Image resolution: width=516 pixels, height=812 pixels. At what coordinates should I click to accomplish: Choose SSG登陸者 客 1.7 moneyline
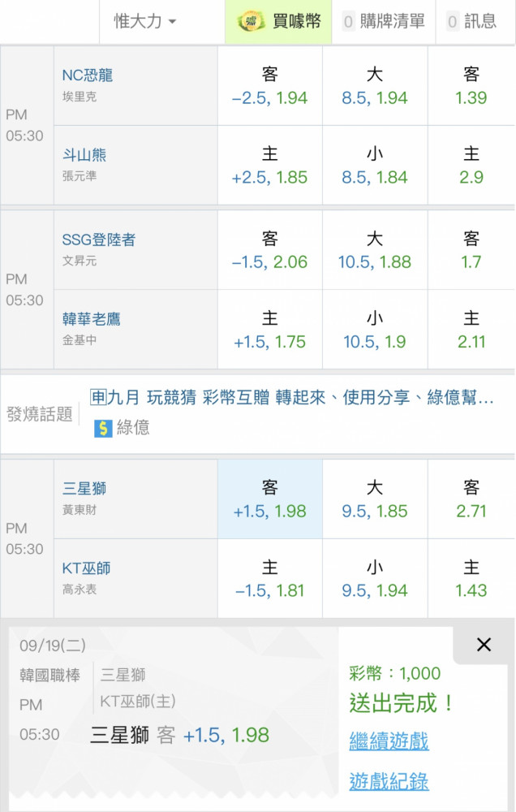tap(471, 250)
